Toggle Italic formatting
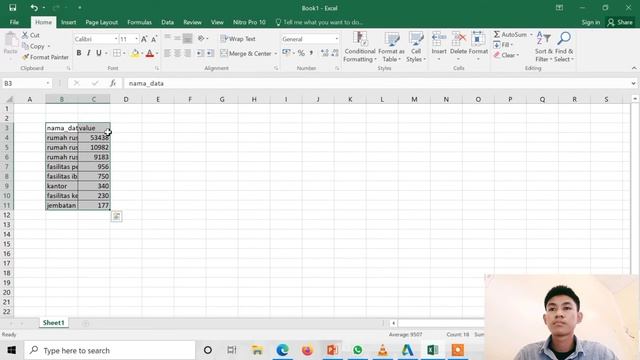Viewport: 640px width, 360px height. 89,53
